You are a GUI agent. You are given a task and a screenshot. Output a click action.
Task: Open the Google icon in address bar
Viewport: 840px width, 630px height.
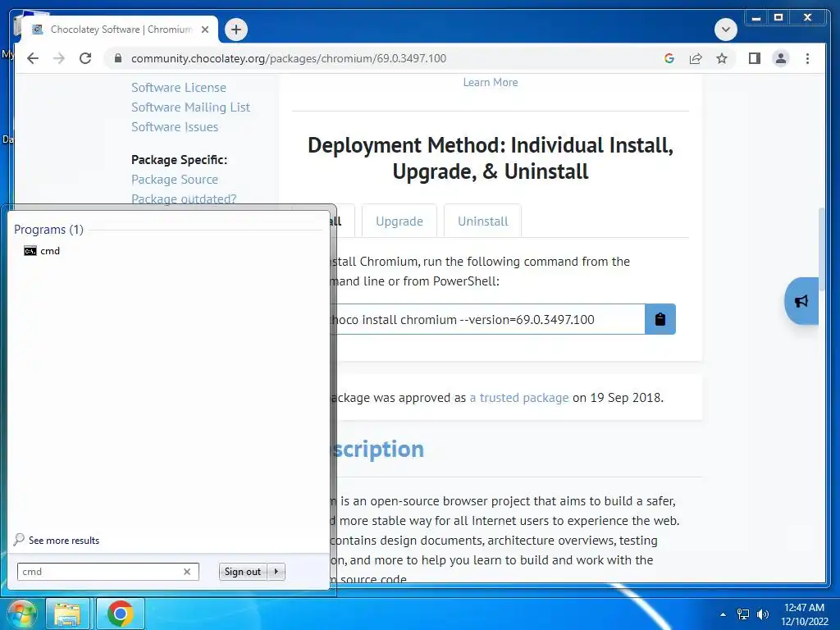coord(669,58)
